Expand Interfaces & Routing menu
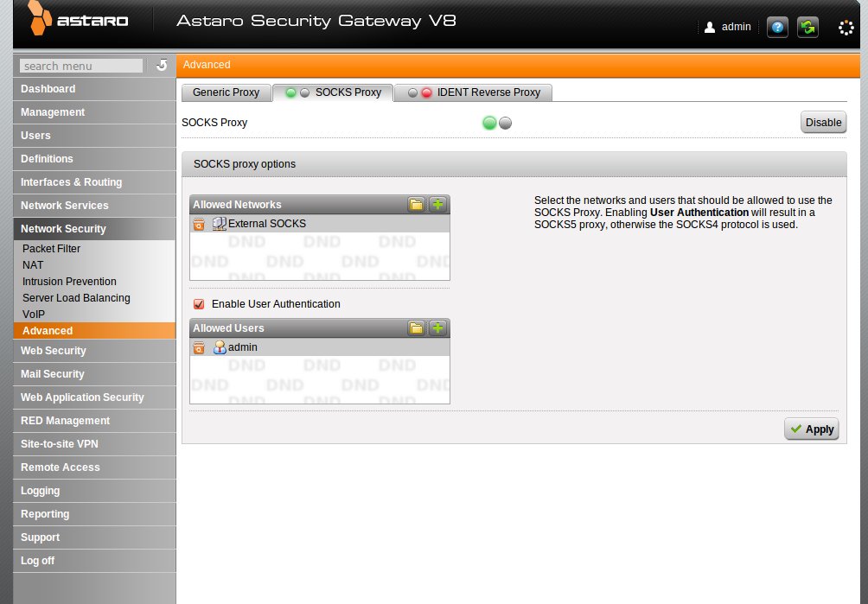The height and width of the screenshot is (604, 868). [94, 182]
